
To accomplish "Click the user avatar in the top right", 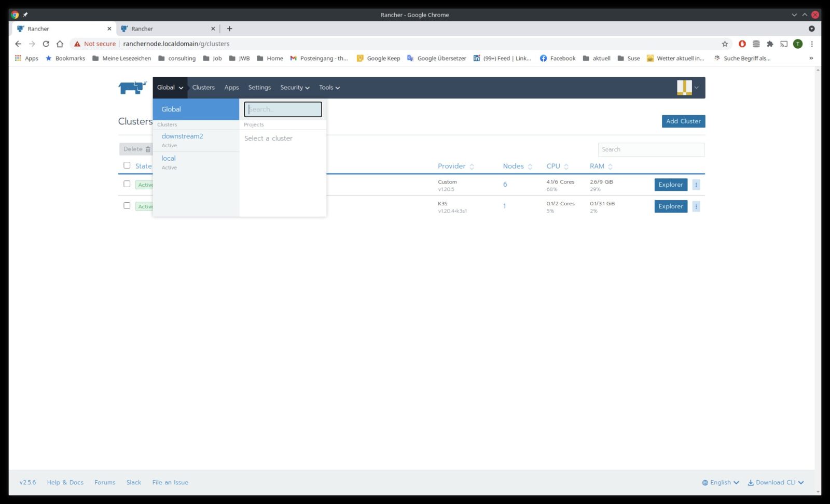I will coord(685,87).
